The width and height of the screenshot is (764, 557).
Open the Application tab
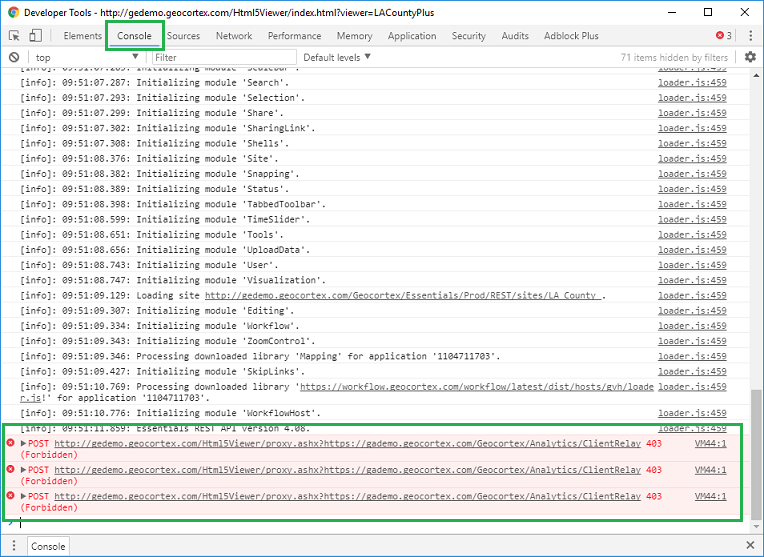pyautogui.click(x=412, y=36)
